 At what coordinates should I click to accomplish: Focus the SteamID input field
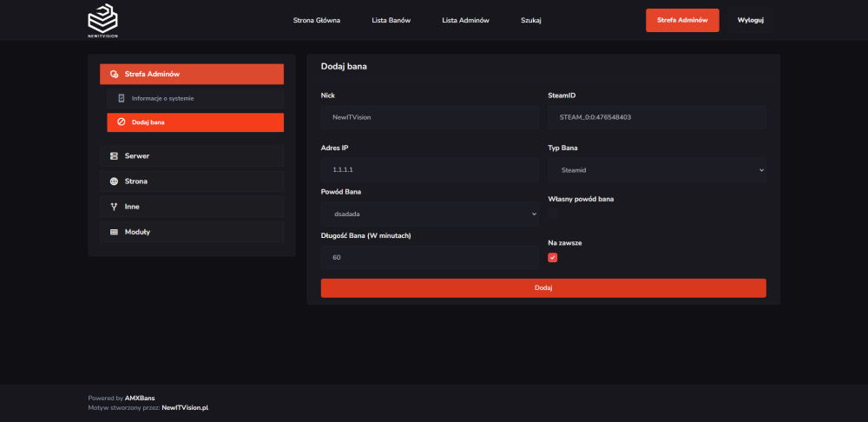click(656, 117)
